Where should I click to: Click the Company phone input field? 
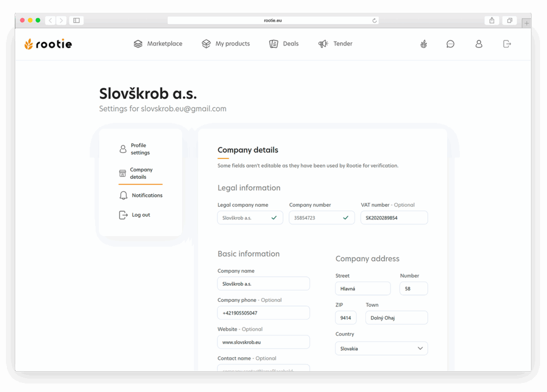[x=263, y=313]
